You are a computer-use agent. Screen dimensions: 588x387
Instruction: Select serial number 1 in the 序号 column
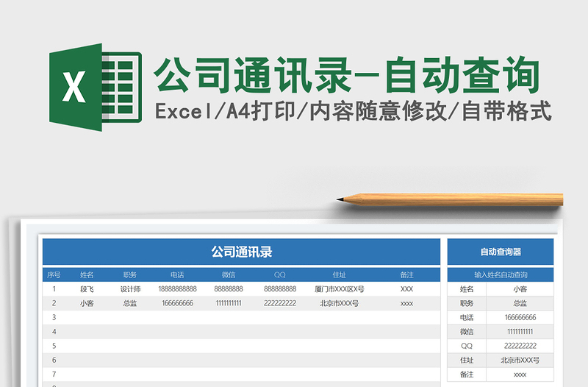(54, 289)
